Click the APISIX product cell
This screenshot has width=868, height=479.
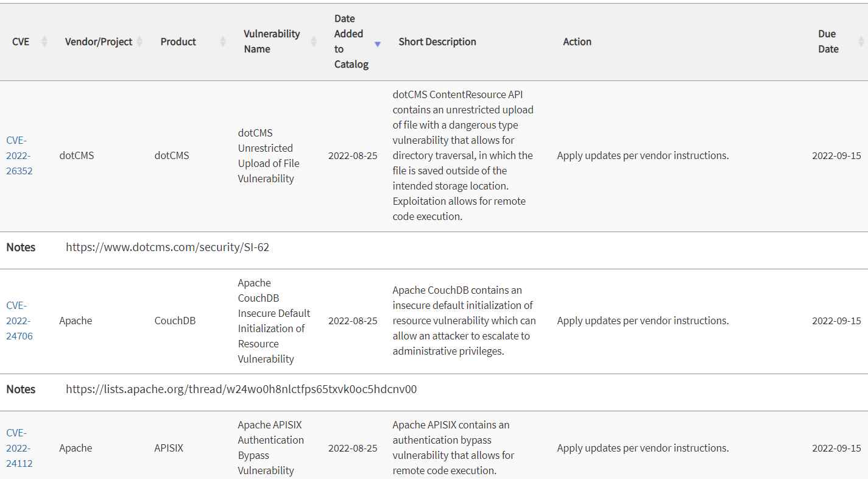tap(169, 448)
